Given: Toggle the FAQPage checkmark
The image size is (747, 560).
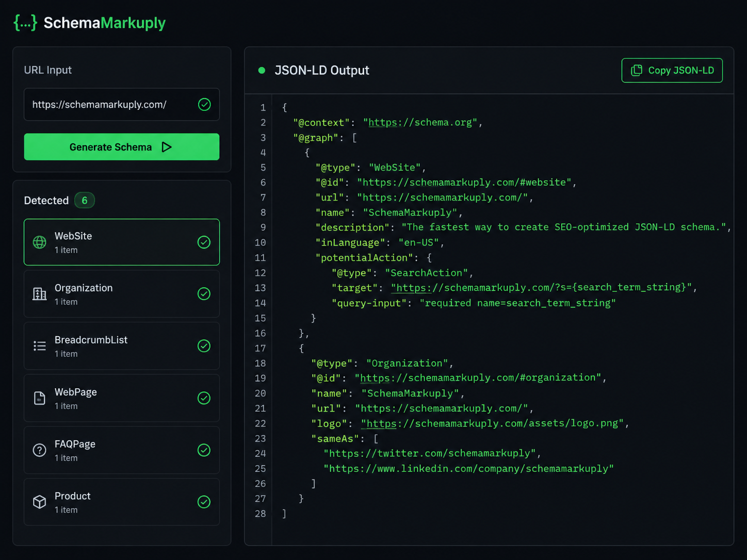Looking at the screenshot, I should 204,450.
